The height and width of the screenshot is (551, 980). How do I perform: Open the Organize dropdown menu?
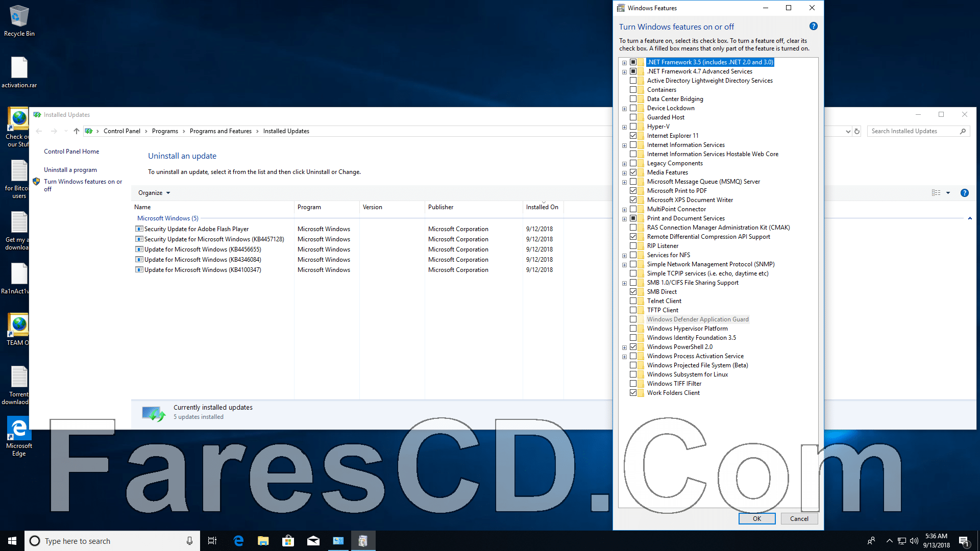click(154, 193)
